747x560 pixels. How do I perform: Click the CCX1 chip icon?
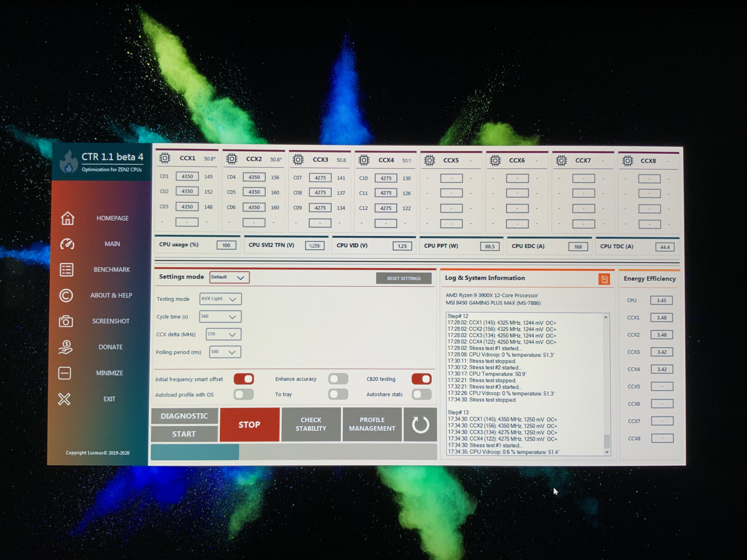click(x=165, y=158)
